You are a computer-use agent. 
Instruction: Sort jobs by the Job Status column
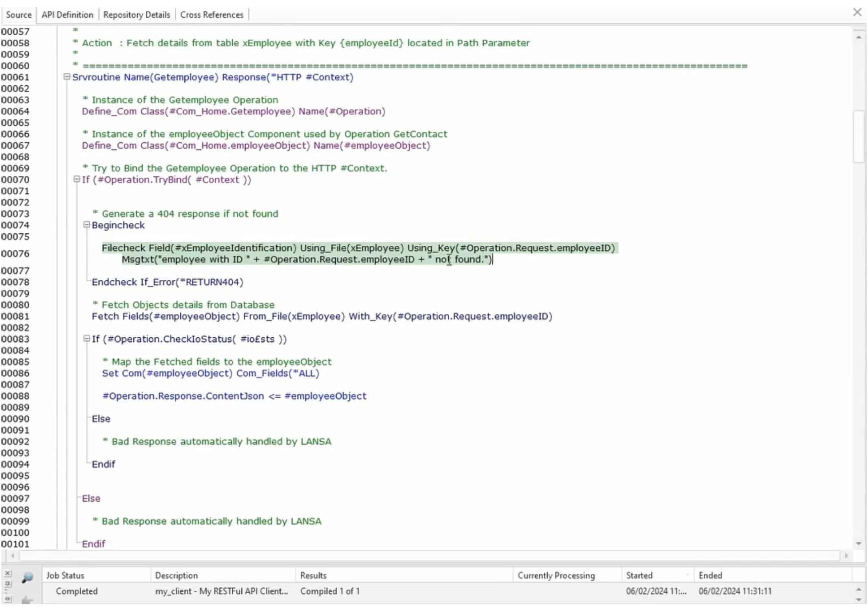(x=96, y=575)
